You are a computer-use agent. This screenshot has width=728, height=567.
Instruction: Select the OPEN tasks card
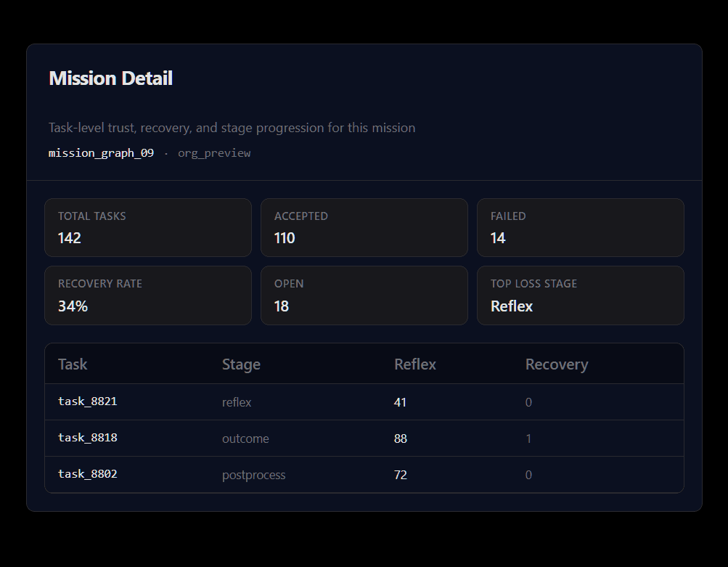(364, 295)
